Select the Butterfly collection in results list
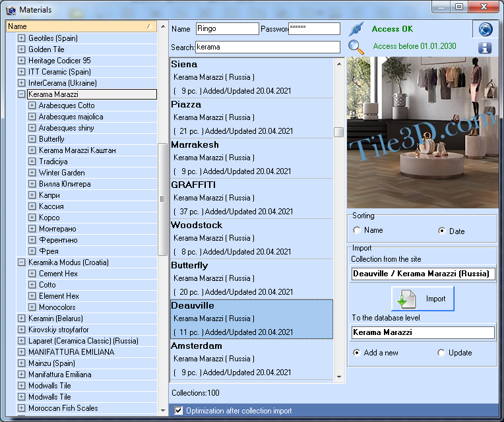504x422 pixels. [252, 278]
